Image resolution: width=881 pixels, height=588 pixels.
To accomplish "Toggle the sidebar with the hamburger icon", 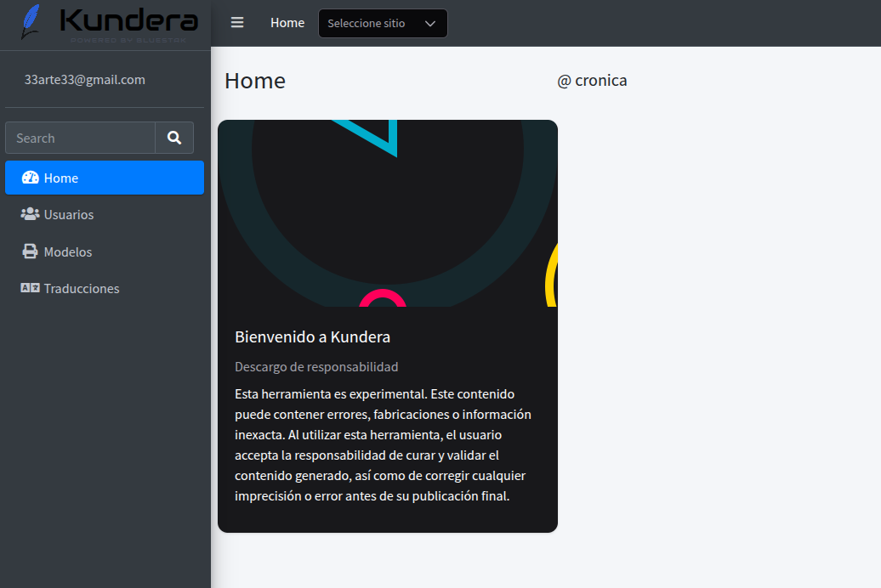I will tap(237, 23).
